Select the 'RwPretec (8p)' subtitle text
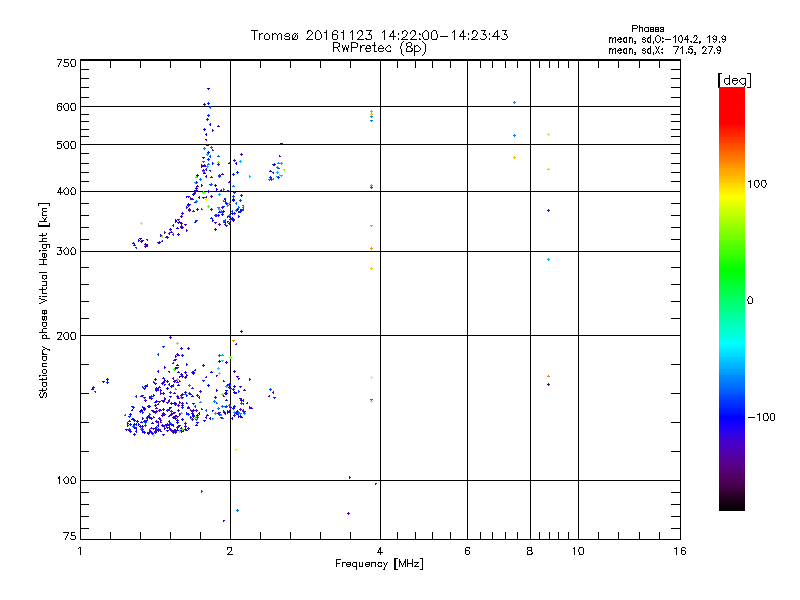 click(379, 48)
